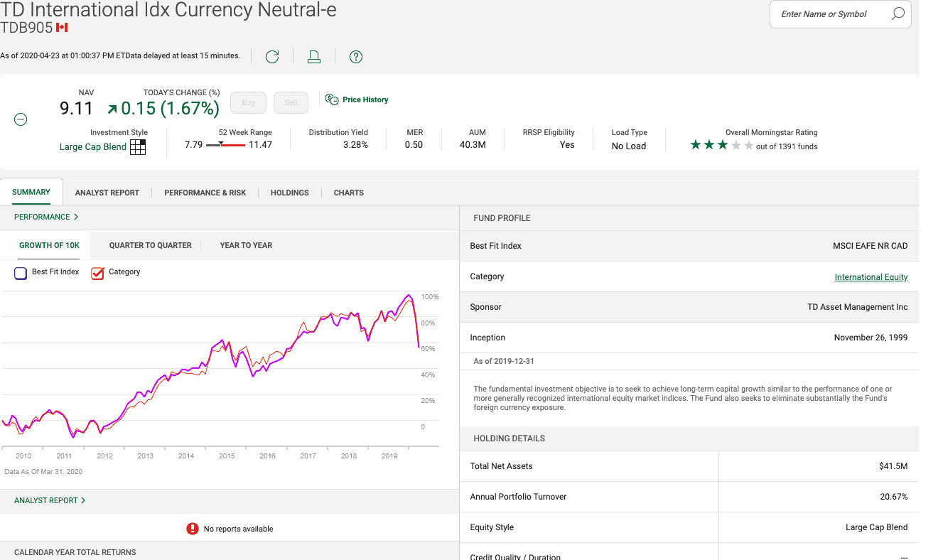Screen dimensions: 943x560
Task: Click the Price History icon
Action: 332,99
